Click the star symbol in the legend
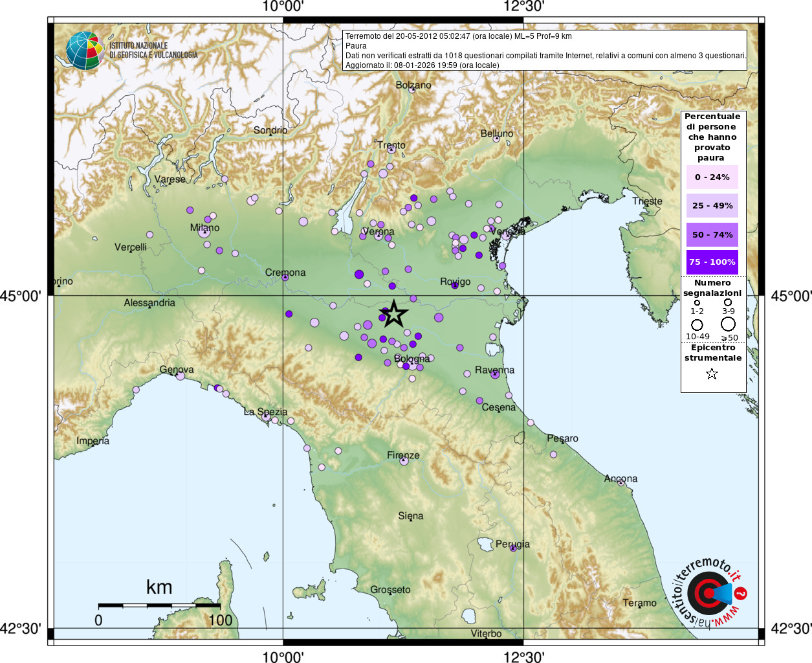This screenshot has height=663, width=812. [712, 374]
